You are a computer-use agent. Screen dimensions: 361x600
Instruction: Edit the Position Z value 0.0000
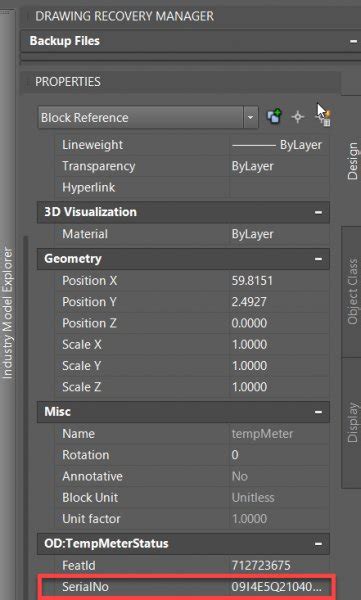coord(279,323)
